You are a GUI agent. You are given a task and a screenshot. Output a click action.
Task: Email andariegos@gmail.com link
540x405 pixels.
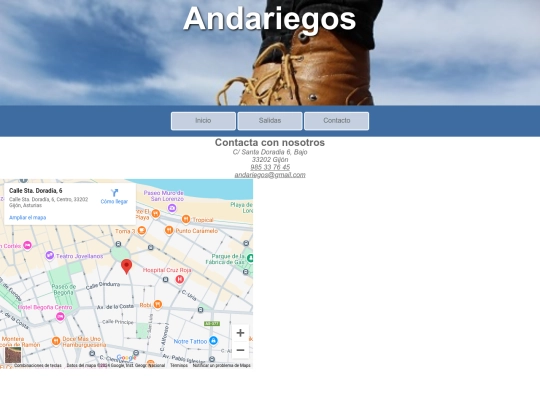[270, 175]
